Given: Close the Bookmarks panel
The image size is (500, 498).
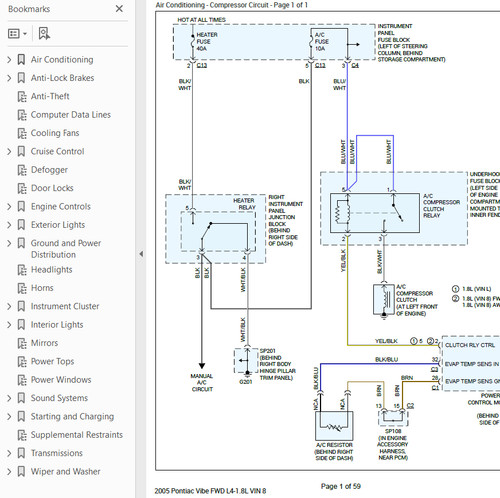Looking at the screenshot, I should (x=119, y=9).
